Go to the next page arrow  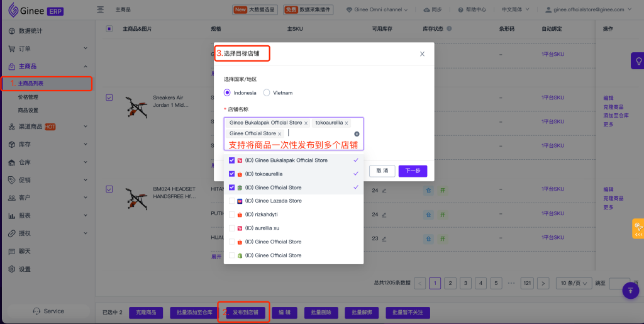(543, 283)
